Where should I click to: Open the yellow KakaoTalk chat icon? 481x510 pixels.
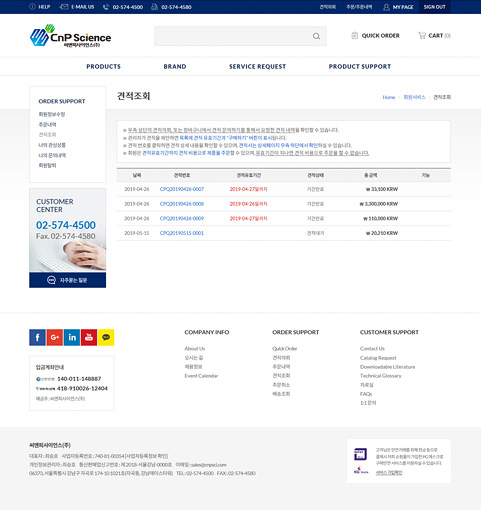(x=106, y=337)
